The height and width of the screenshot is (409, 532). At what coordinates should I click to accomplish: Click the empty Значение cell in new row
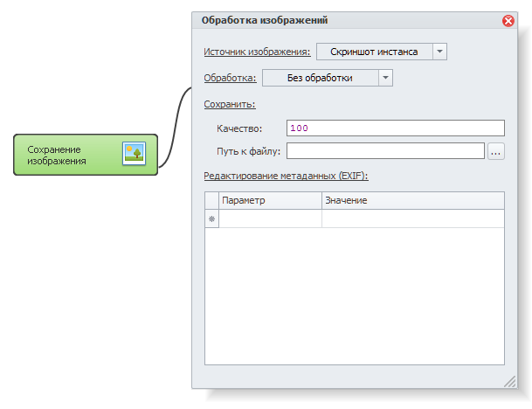[x=413, y=218]
